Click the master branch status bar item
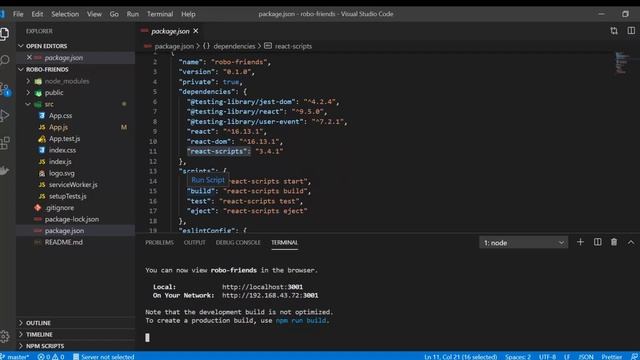The image size is (640, 360). point(16,356)
